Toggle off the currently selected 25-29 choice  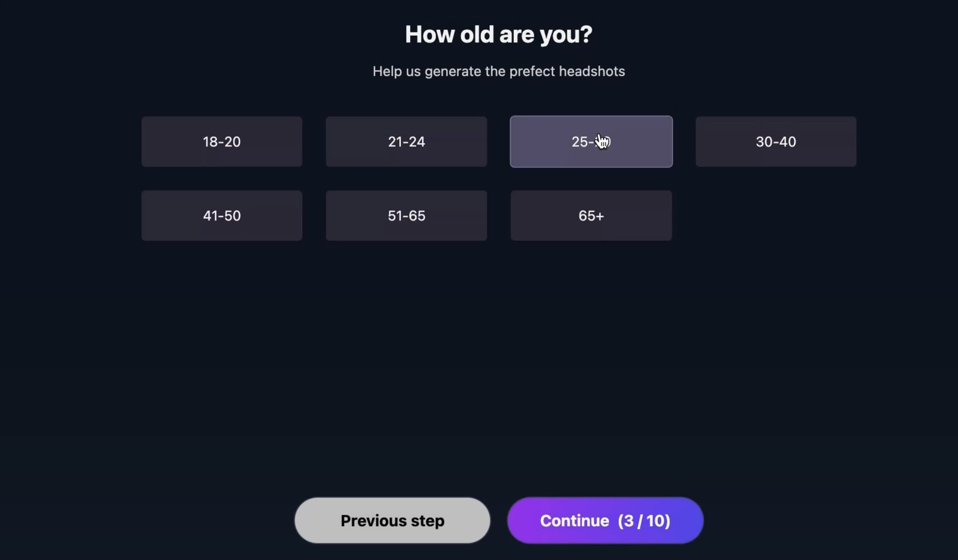click(x=590, y=141)
